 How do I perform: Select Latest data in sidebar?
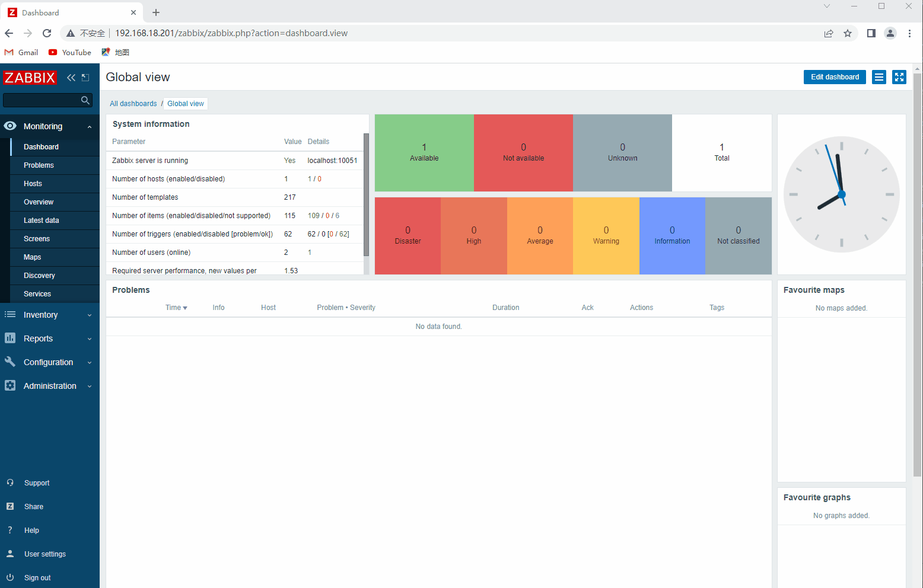pos(41,220)
